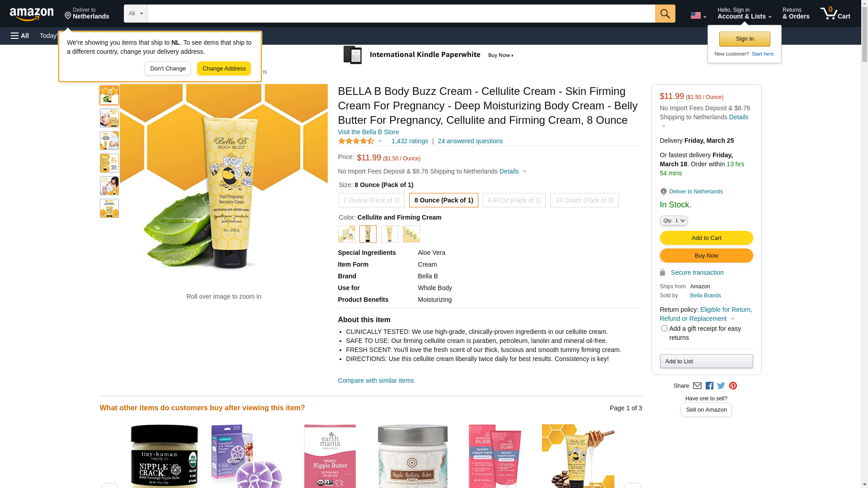Select the fourth color swatch option
Viewport: 868px width, 488px height.
(x=411, y=234)
